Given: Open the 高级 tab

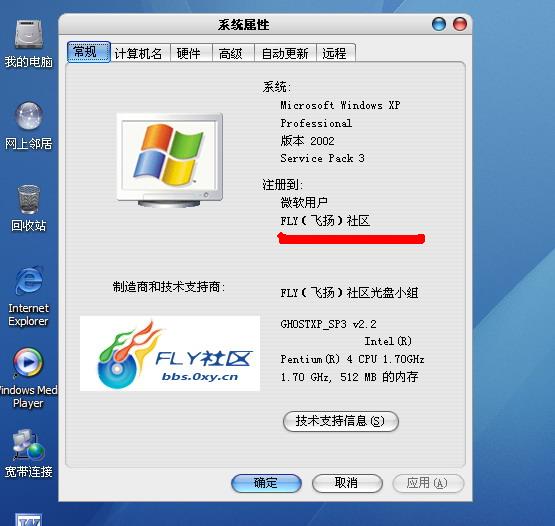Looking at the screenshot, I should 231,53.
